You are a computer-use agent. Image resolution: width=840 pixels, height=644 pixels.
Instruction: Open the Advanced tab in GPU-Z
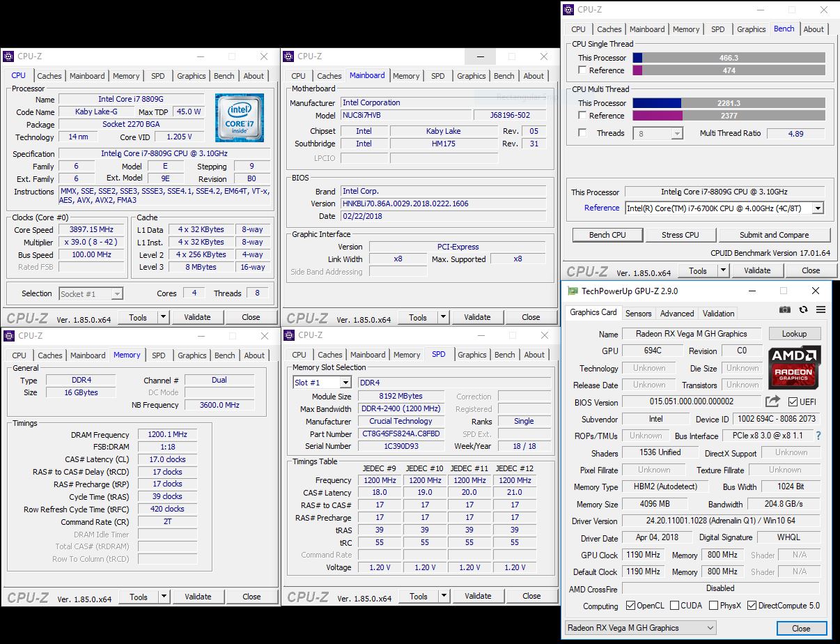[676, 314]
